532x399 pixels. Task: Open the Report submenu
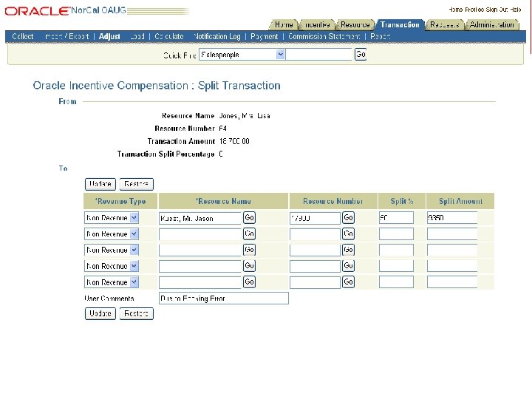tap(381, 36)
